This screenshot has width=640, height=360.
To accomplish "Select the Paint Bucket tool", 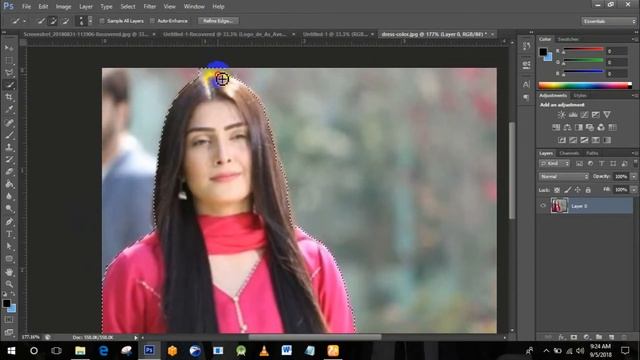I will point(9,184).
